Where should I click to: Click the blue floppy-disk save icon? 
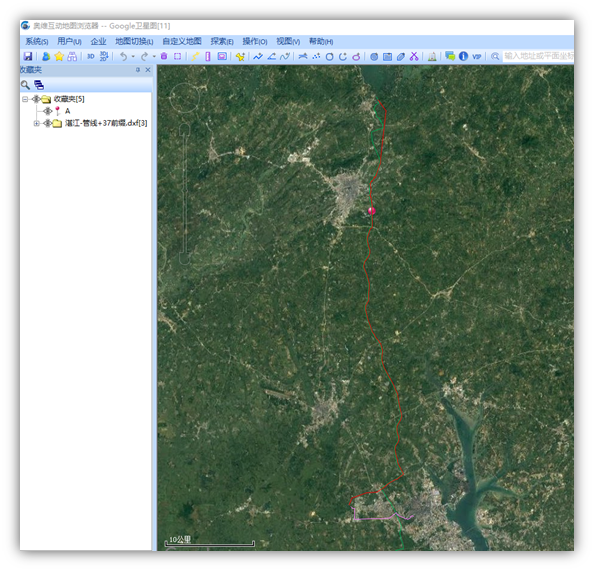point(28,56)
